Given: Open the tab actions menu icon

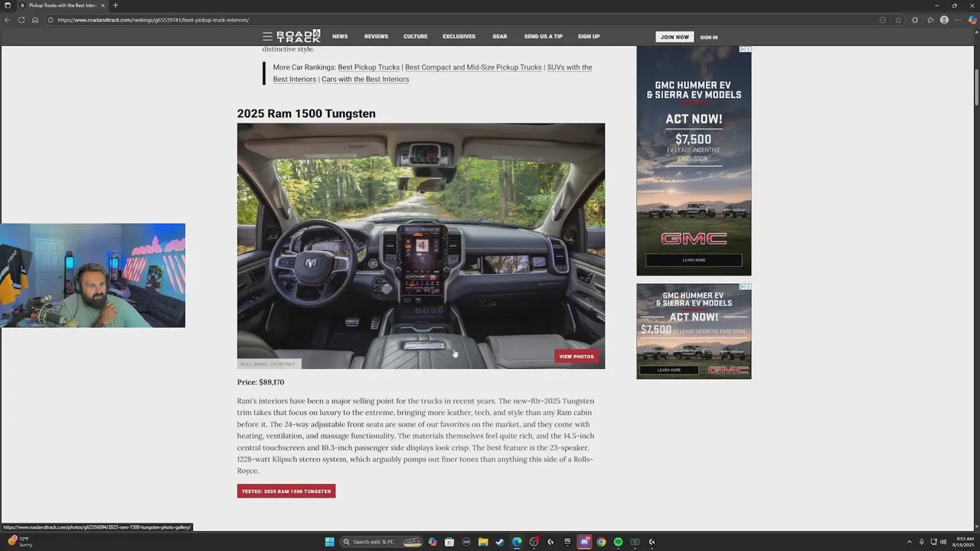Looking at the screenshot, I should coord(8,5).
